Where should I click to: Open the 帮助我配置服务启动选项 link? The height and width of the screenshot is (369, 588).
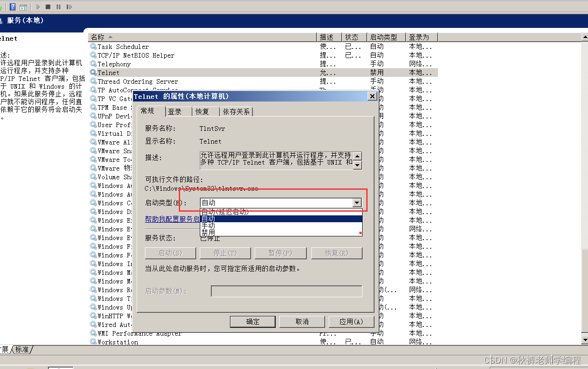point(172,219)
